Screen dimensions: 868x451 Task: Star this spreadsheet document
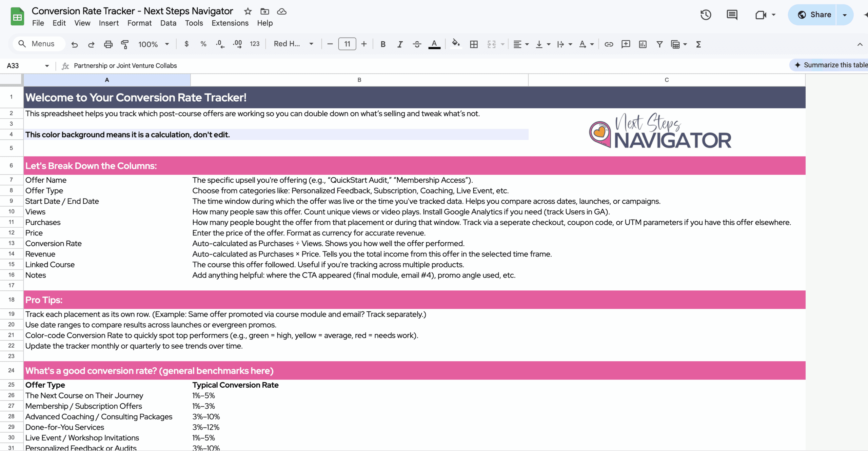point(248,12)
